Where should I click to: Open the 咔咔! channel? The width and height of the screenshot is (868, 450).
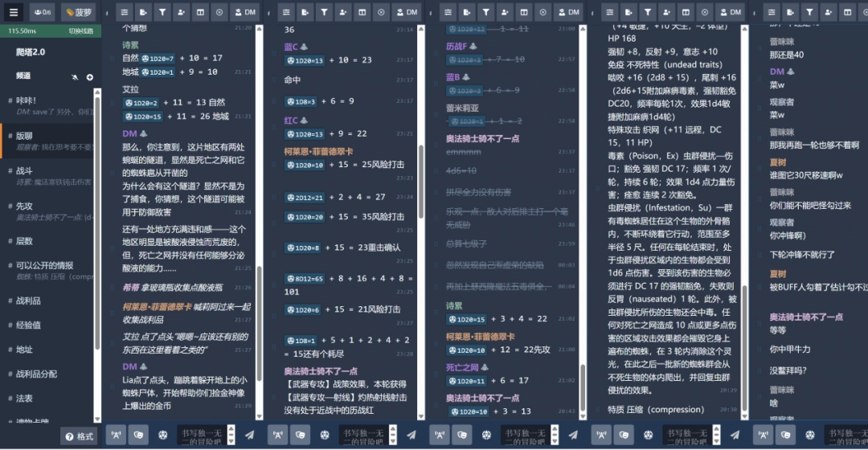pyautogui.click(x=47, y=106)
